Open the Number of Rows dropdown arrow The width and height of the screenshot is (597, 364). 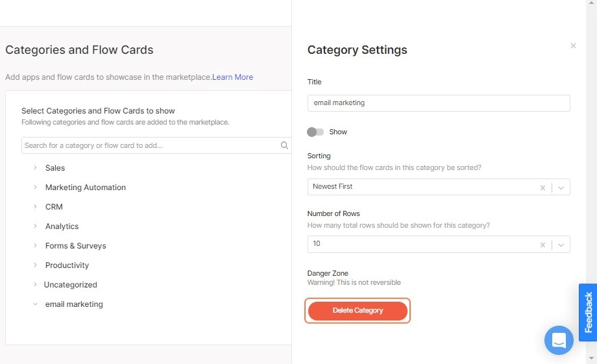561,245
